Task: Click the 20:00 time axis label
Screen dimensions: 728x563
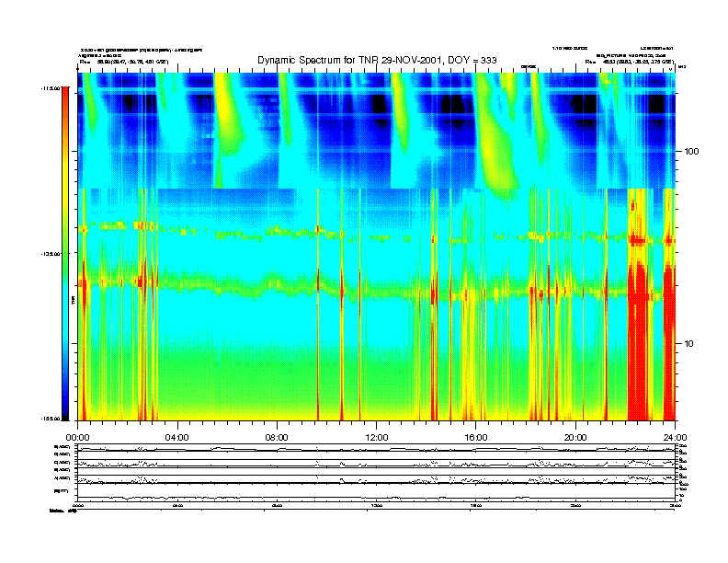Action: [575, 438]
